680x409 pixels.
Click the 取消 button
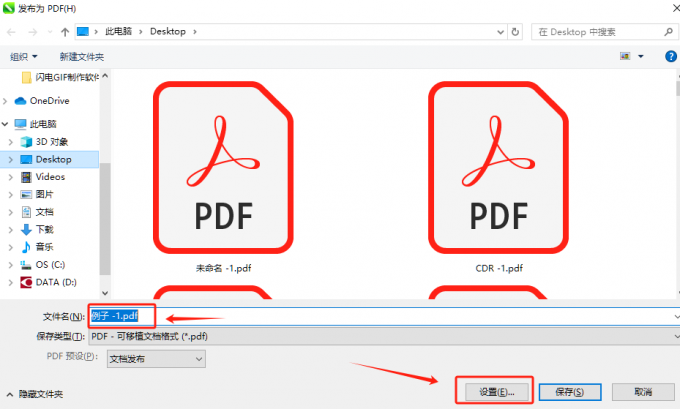tap(643, 392)
